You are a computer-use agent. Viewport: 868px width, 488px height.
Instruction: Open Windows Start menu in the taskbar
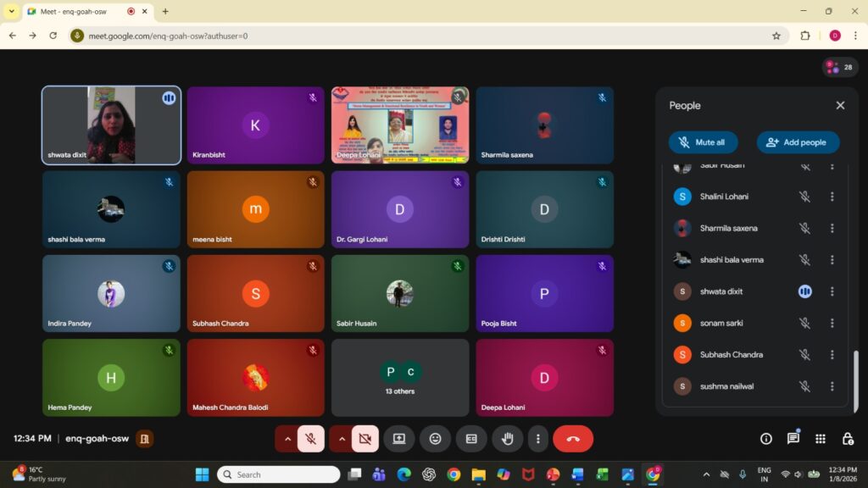pos(202,474)
